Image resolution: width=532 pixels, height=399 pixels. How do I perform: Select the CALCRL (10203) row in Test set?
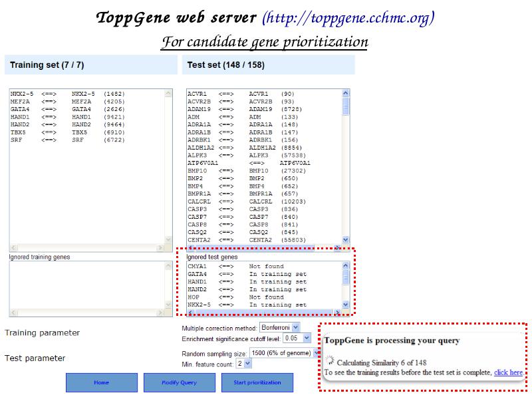point(247,201)
